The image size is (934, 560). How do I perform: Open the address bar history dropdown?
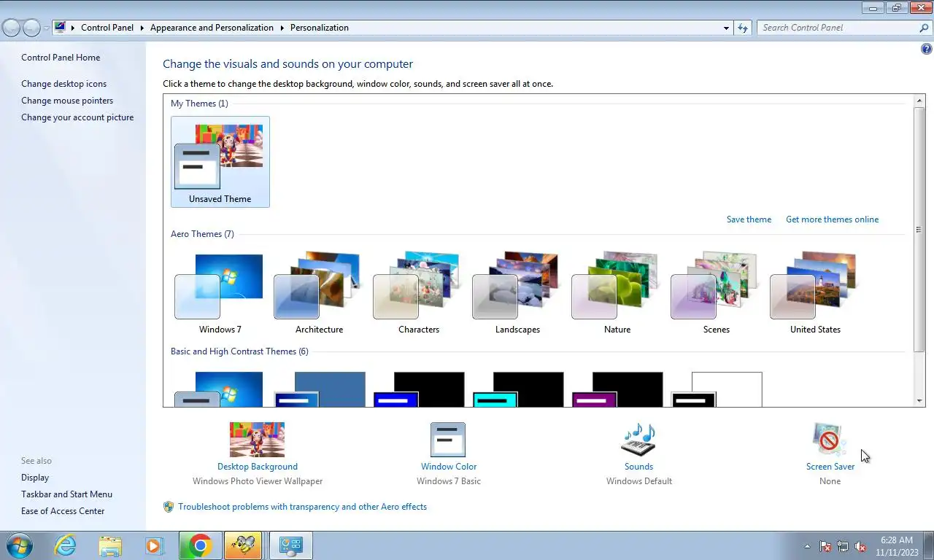pos(726,28)
